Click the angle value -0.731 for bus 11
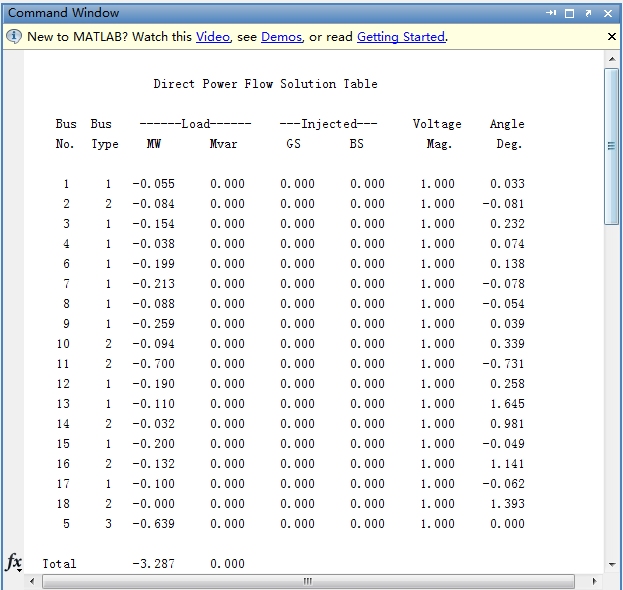The width and height of the screenshot is (623, 590). coord(503,364)
